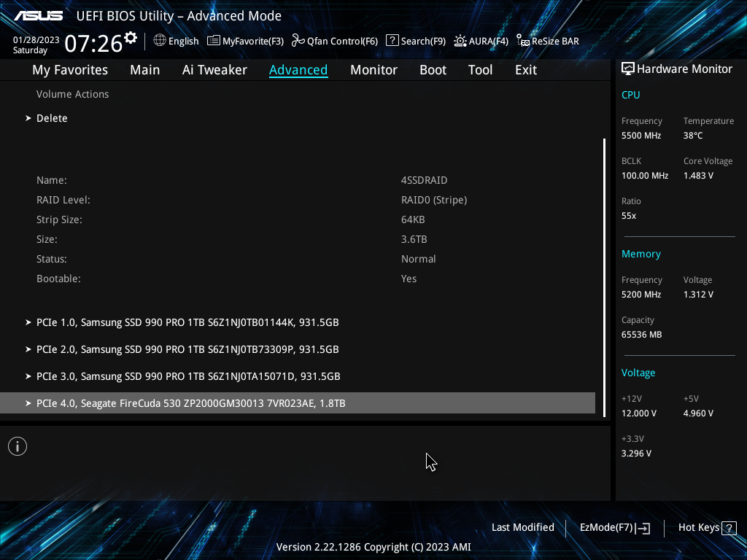Click the EzMode exit arrow icon
The width and height of the screenshot is (747, 560).
coord(643,528)
